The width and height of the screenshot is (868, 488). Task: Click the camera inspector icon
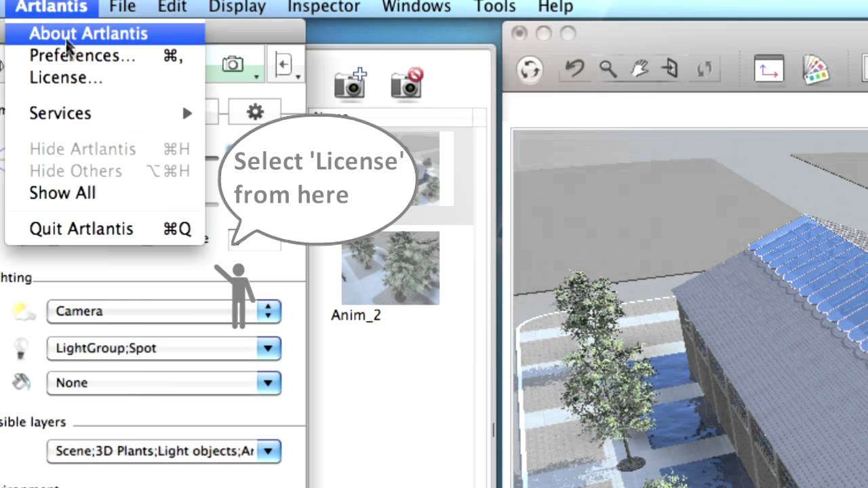coord(233,64)
